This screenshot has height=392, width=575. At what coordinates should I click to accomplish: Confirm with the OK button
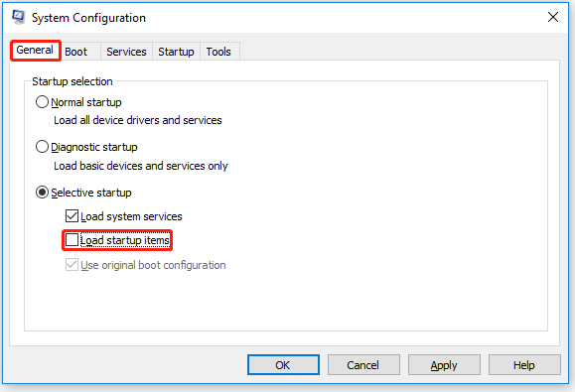[x=283, y=365]
